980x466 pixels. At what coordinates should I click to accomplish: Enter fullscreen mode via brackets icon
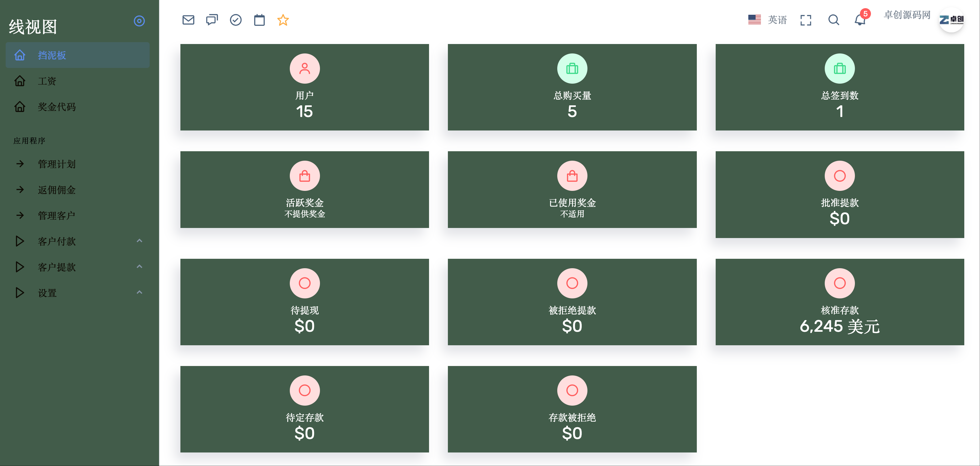(806, 20)
